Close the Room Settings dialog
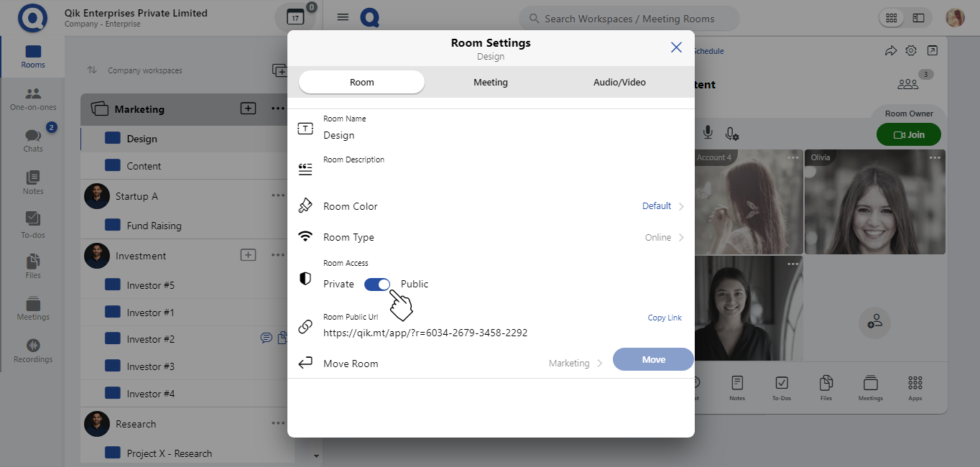 [x=676, y=47]
